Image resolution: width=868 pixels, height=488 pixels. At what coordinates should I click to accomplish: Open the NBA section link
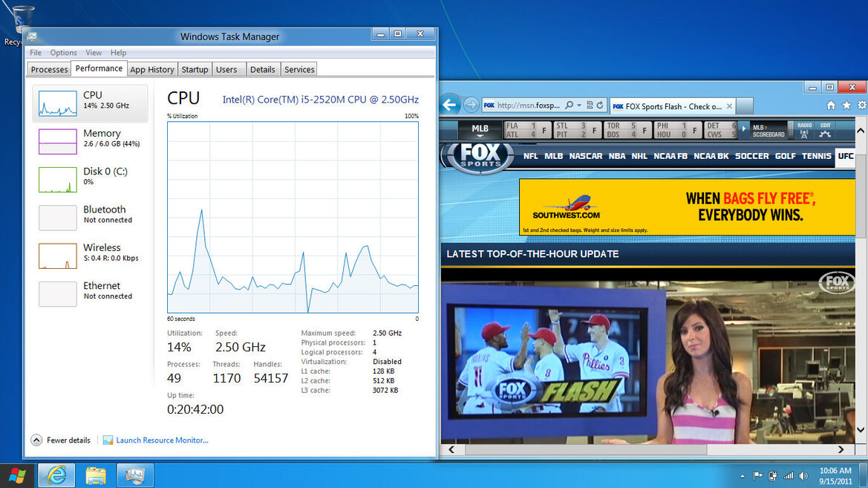(x=617, y=156)
